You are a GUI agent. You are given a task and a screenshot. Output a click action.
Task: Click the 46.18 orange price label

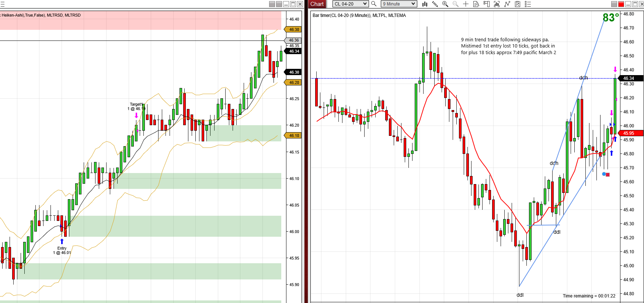click(293, 135)
